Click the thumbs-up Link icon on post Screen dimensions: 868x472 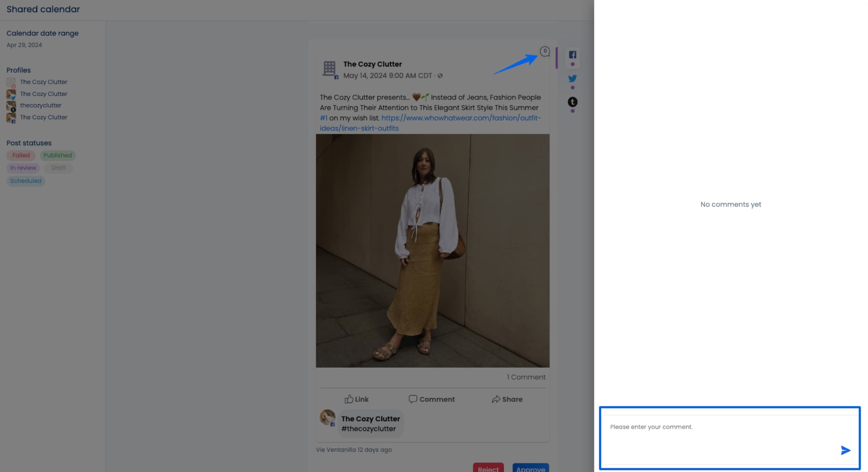349,399
